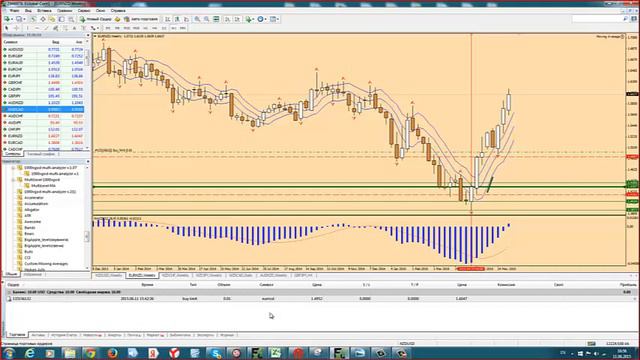The height and width of the screenshot is (360, 640).
Task: Switch chart to candlestick mode
Action: tap(177, 19)
